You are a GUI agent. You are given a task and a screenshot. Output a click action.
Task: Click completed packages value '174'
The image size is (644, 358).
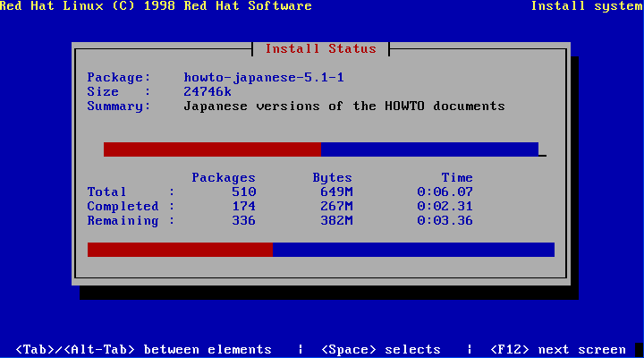click(244, 207)
